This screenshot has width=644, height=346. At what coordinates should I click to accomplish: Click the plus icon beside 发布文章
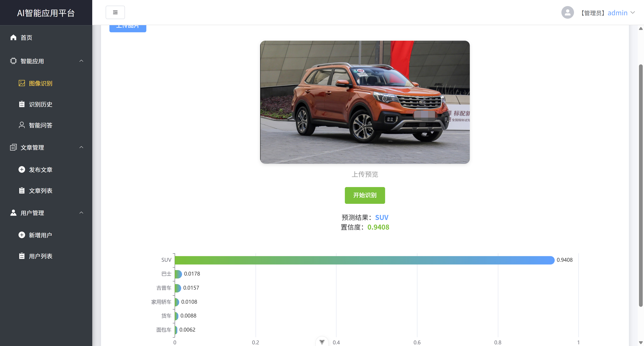(x=22, y=169)
